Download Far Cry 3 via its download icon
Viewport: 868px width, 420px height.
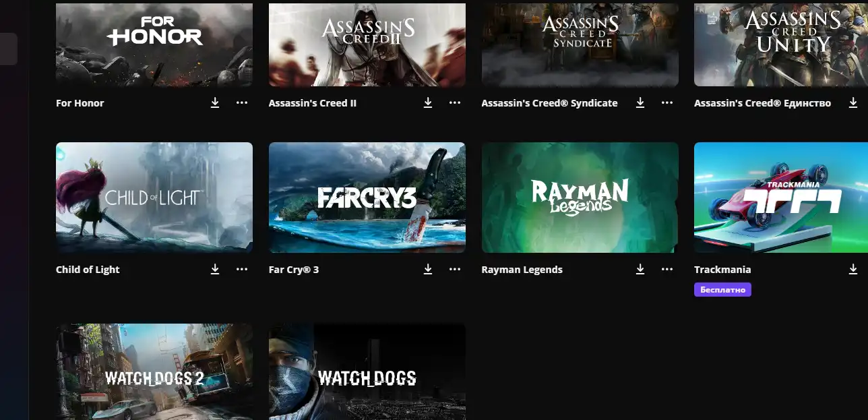428,269
